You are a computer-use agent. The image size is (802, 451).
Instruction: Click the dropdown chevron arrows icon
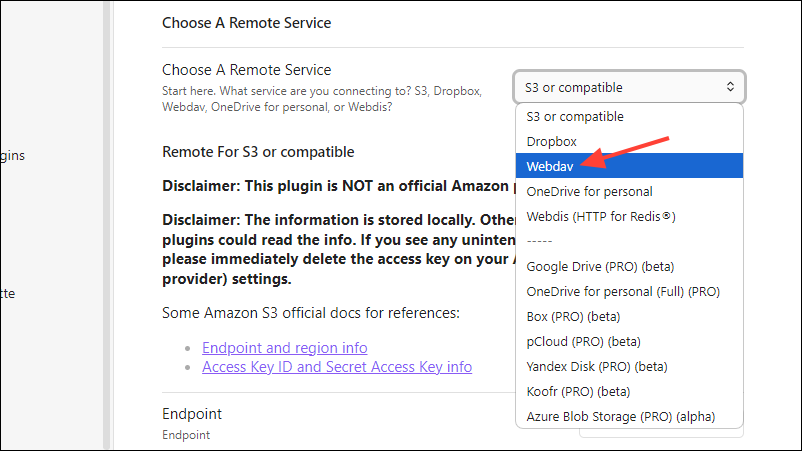(730, 87)
